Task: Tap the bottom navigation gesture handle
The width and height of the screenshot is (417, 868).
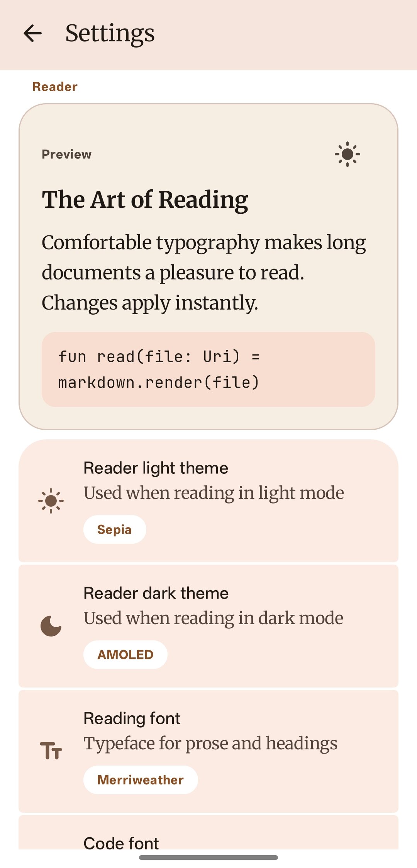Action: pos(208,858)
